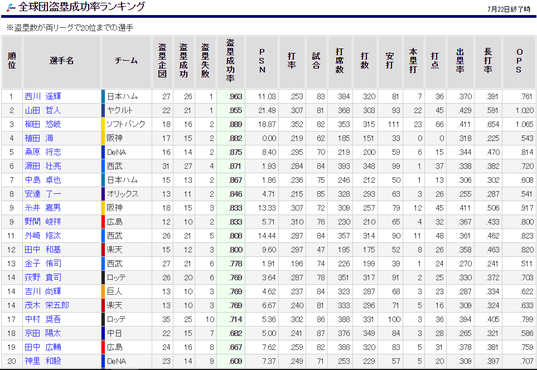Screen dimensions: 537x370
Task: Open player link 山田 哲人
Action: click(43, 110)
